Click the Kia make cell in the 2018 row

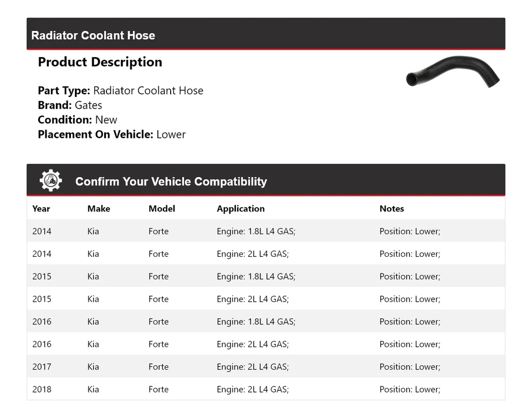pyautogui.click(x=93, y=389)
